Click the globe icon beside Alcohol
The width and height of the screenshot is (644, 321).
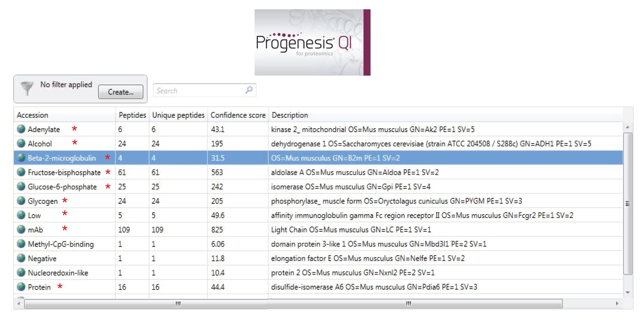(x=21, y=143)
